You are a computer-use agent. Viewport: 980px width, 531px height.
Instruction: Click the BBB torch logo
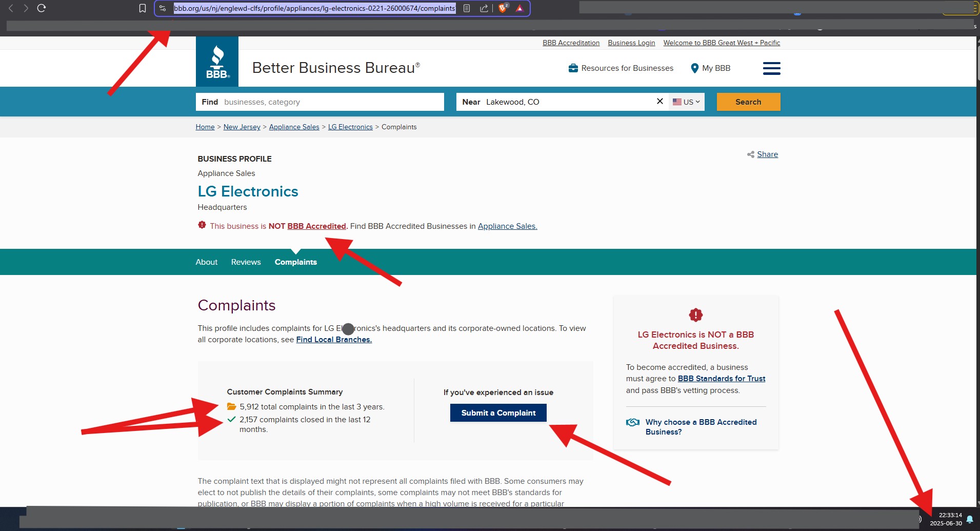pyautogui.click(x=217, y=61)
